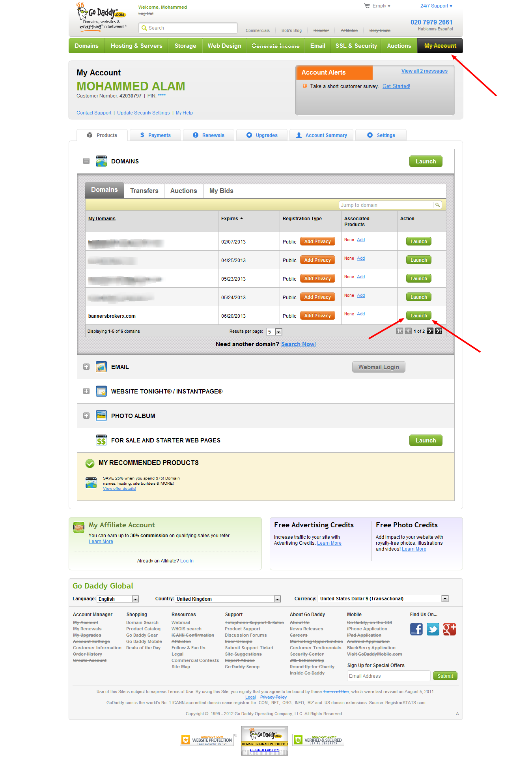
Task: Submit the special offers email
Action: click(445, 676)
